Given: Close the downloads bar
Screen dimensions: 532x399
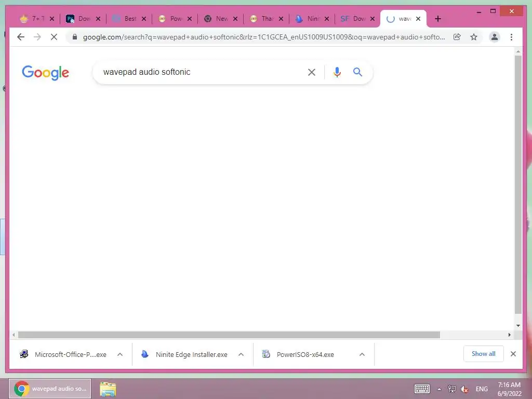Looking at the screenshot, I should pos(513,354).
